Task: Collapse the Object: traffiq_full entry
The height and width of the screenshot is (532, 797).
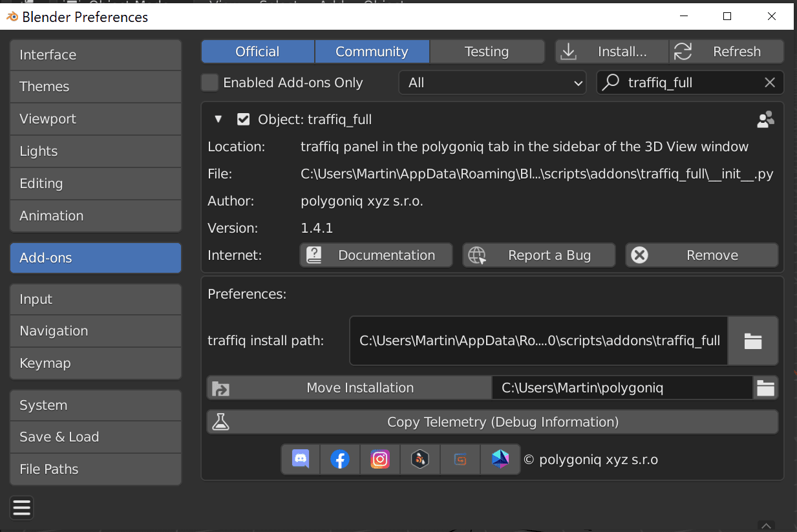Action: 218,119
